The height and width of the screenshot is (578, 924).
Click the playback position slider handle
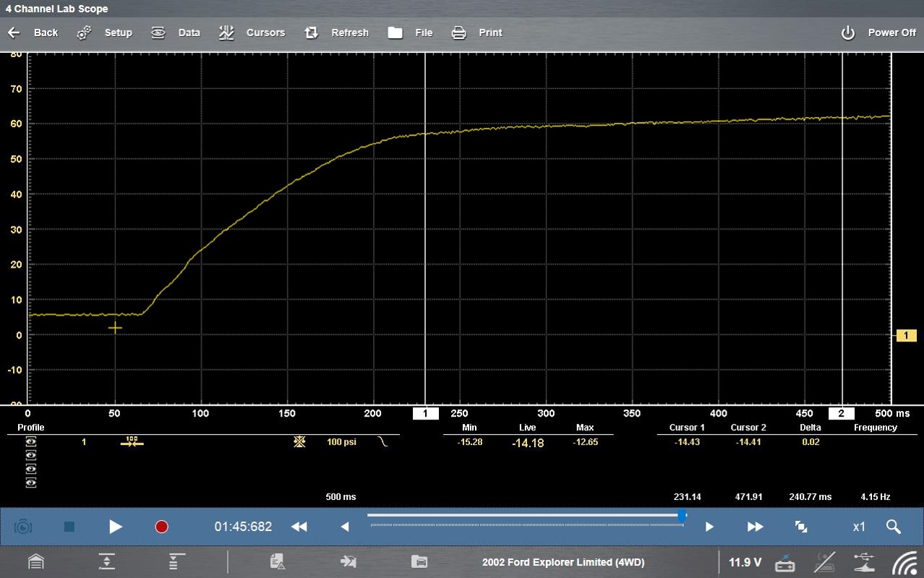click(682, 516)
